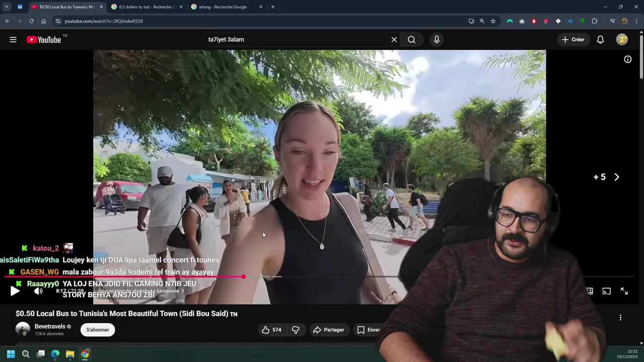Bookmark this page with the star
This screenshot has height=362, width=644.
(x=493, y=21)
